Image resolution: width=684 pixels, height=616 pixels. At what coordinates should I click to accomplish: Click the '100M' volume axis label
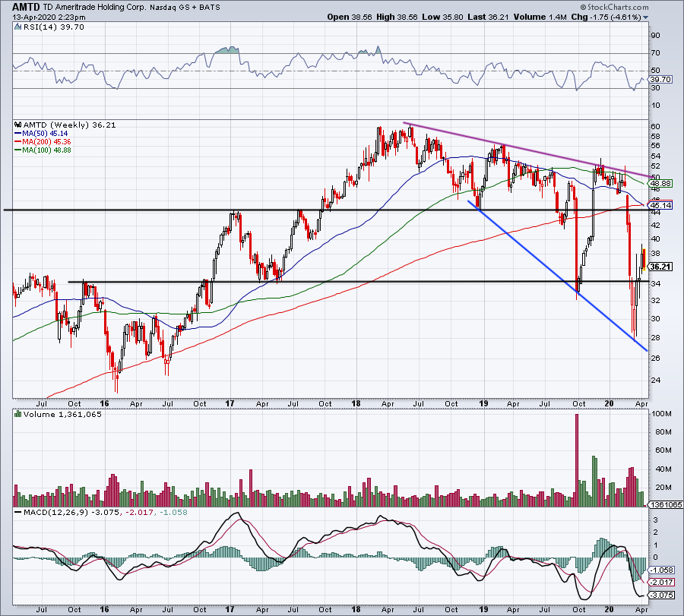click(x=662, y=414)
